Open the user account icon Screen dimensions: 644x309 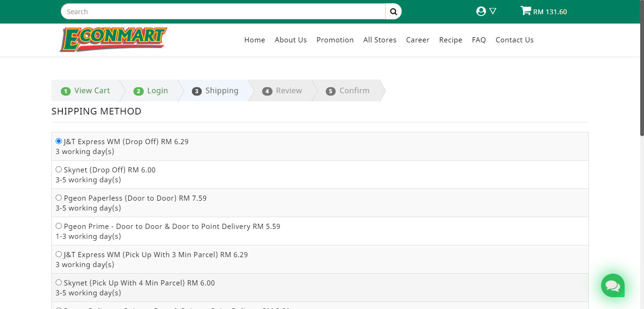pos(481,11)
